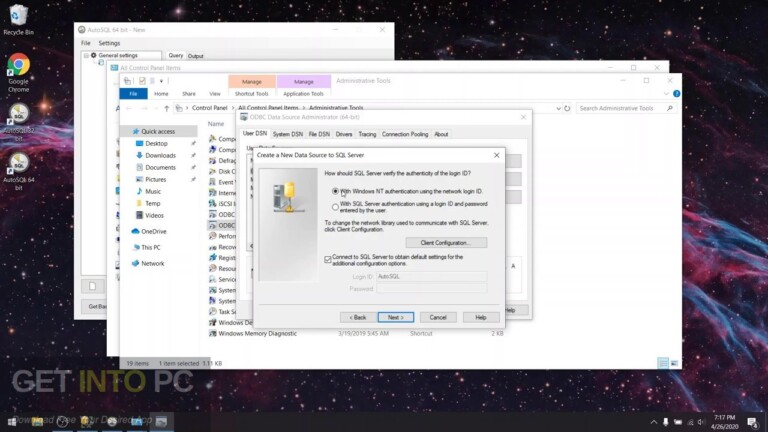Screen dimensions: 768x432
Task: Open the Tracing tab
Action: coord(367,134)
